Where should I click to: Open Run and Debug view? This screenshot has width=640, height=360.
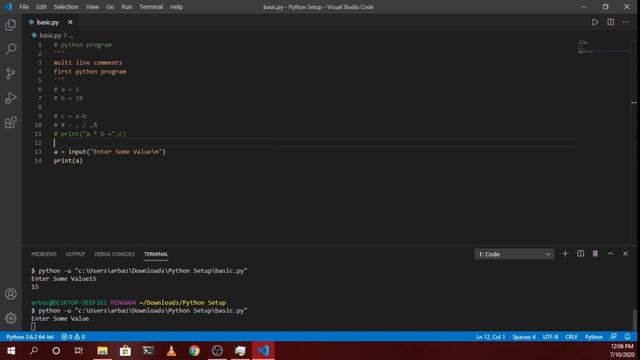tap(11, 98)
